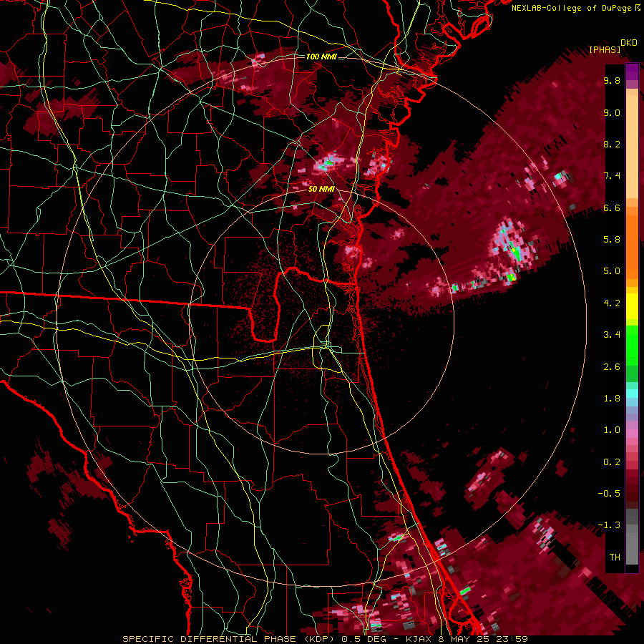
Task: Click the 9.0 value on the color scale
Action: click(612, 112)
